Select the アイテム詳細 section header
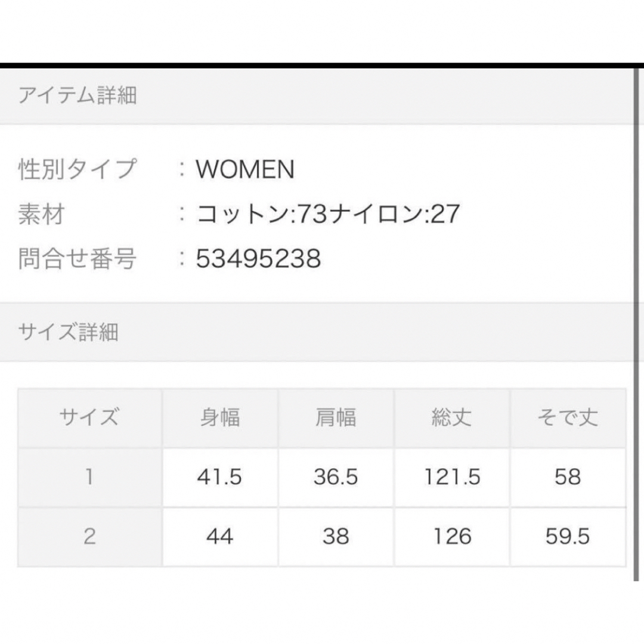 pos(316,95)
